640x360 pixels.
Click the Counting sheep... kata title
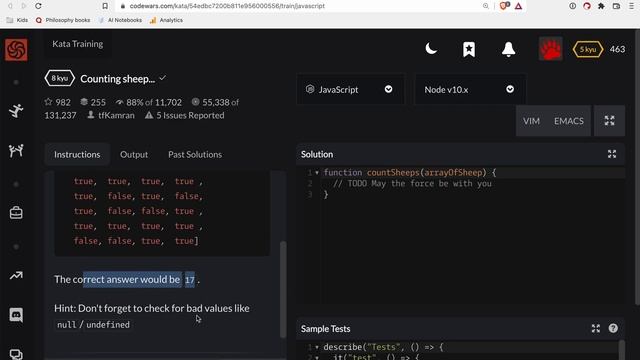pos(118,79)
